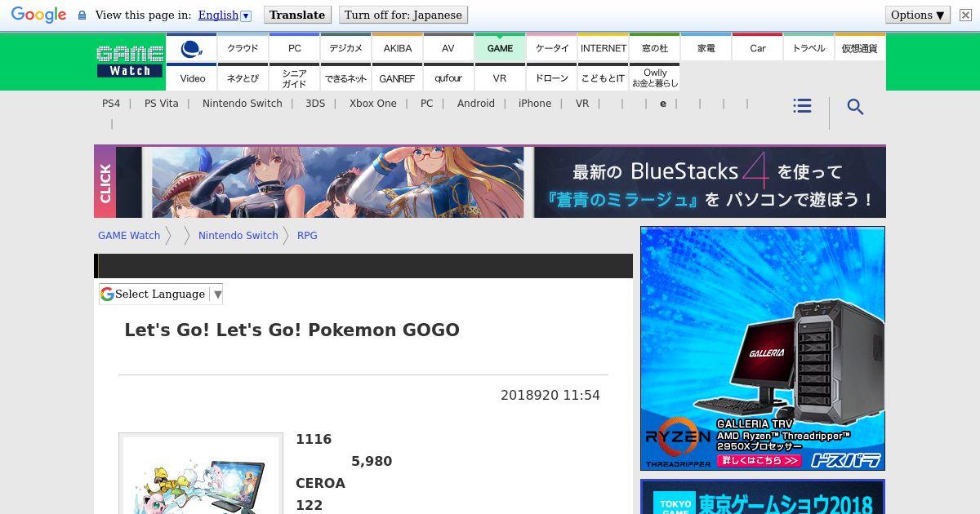The height and width of the screenshot is (514, 980).
Task: Open the ドローン tab
Action: 551,78
